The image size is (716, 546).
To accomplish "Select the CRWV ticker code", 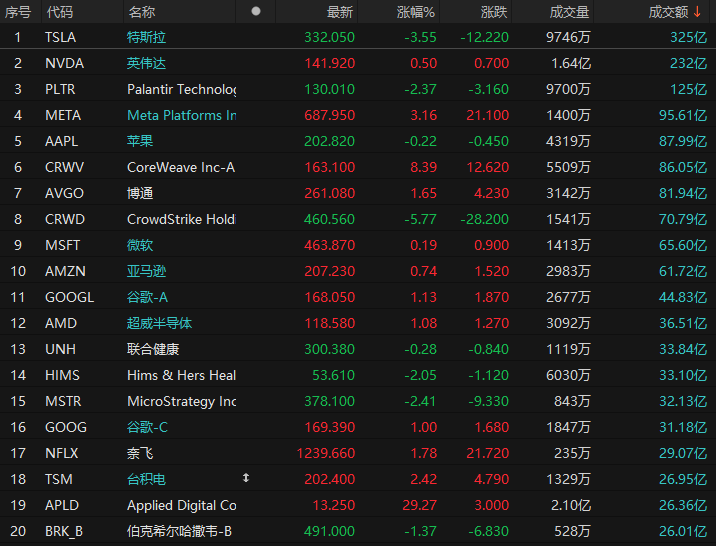I will pos(64,167).
